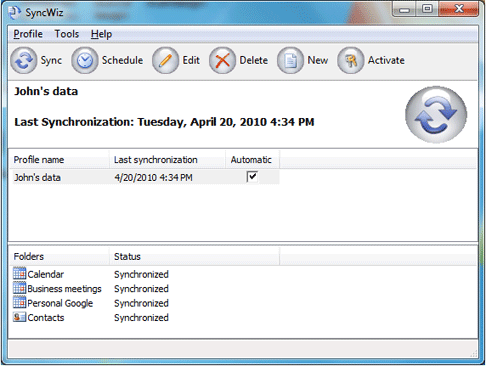Click the Sync label in the toolbar
This screenshot has width=486, height=366.
(51, 60)
